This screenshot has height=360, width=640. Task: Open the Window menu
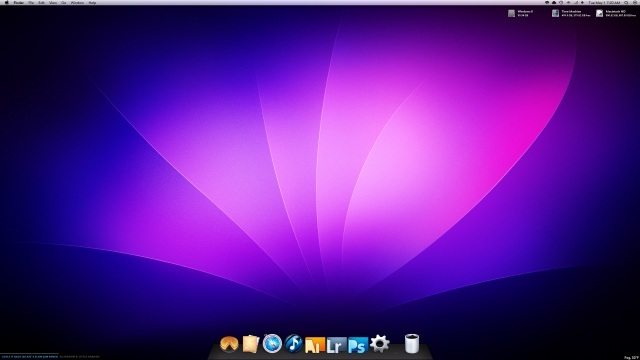pyautogui.click(x=77, y=2)
